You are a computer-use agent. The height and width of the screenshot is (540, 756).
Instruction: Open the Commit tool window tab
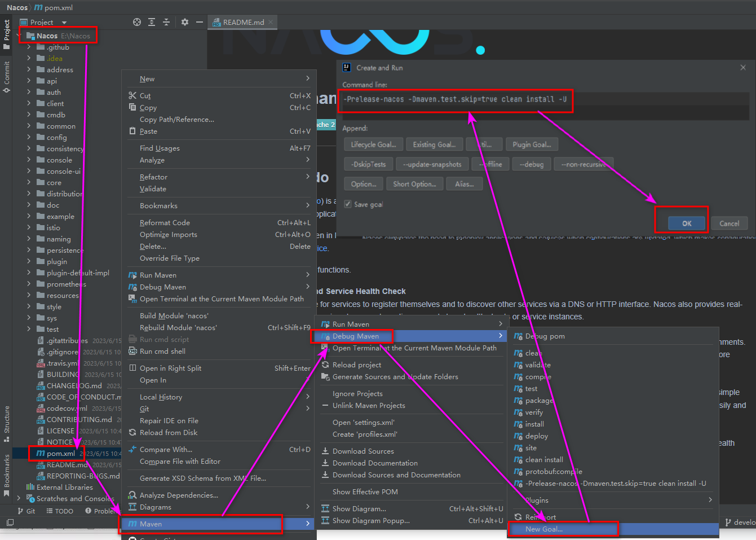[x=7, y=77]
